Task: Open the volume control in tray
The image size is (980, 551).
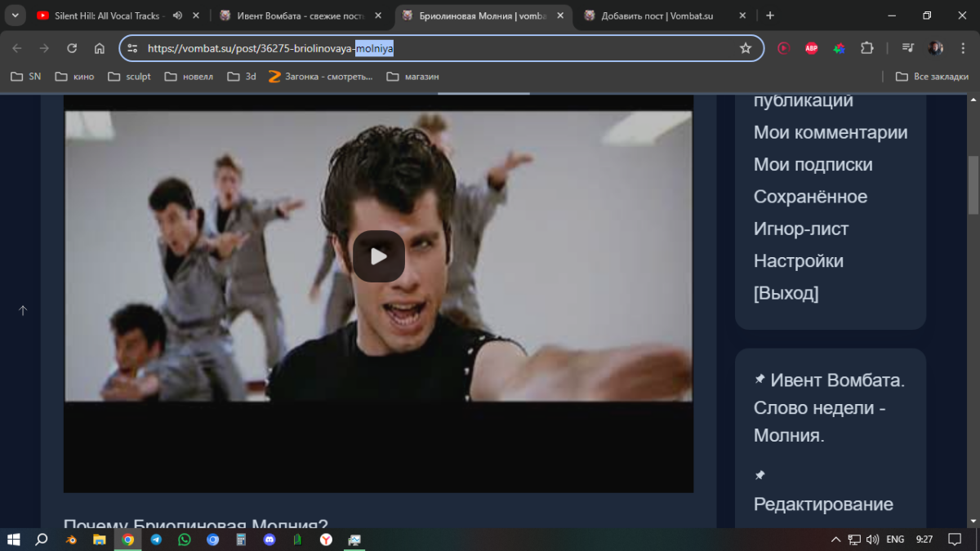Action: click(x=872, y=540)
